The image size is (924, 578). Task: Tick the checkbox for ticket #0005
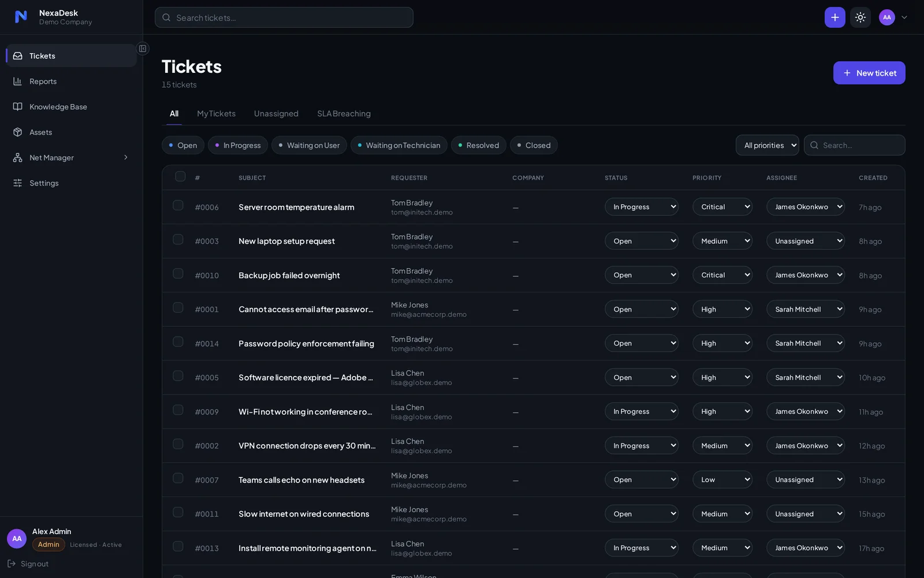coord(178,376)
